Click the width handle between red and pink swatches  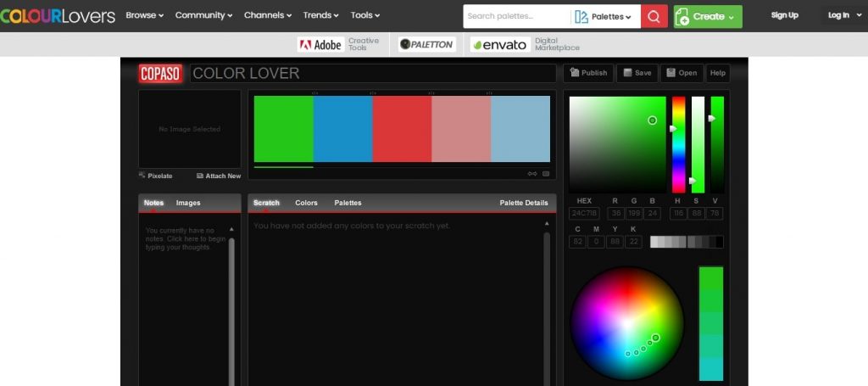coord(431,93)
